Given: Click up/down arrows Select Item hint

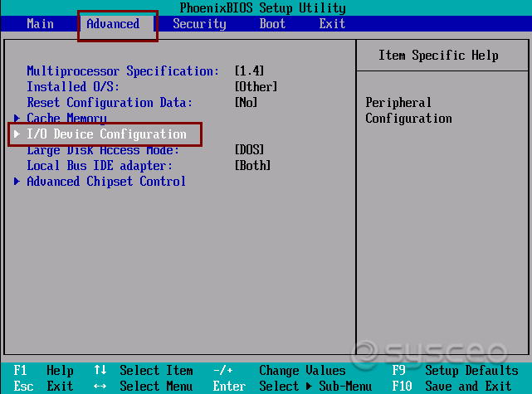Looking at the screenshot, I should tap(144, 370).
